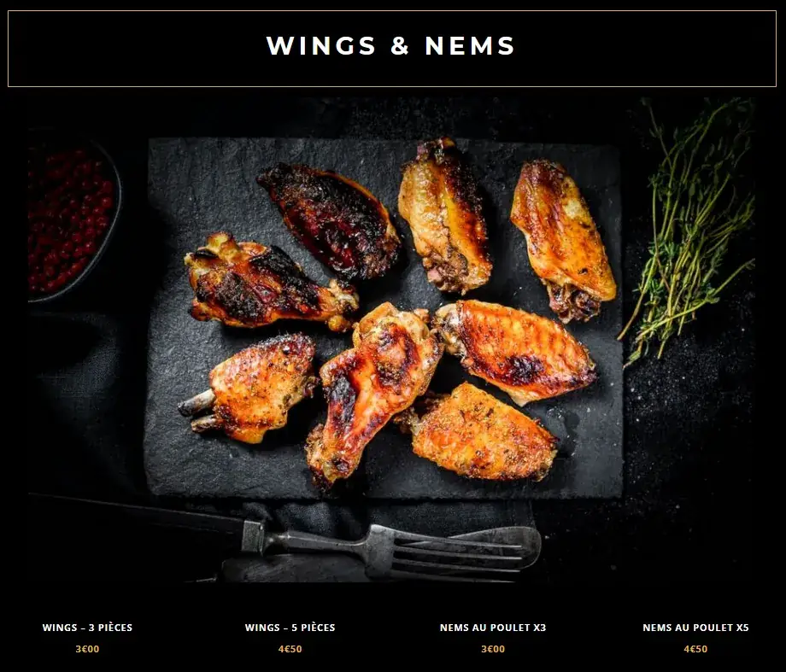This screenshot has height=672, width=786.
Task: Choose Nems au poulet X5
Action: [x=695, y=628]
